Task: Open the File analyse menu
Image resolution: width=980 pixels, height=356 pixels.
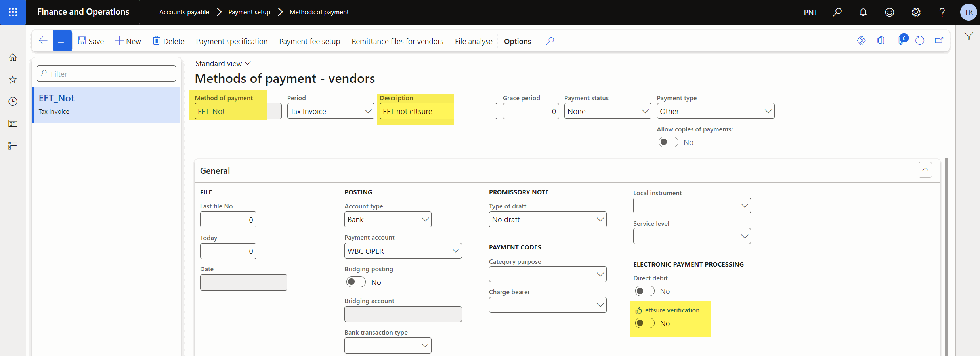Action: (474, 41)
